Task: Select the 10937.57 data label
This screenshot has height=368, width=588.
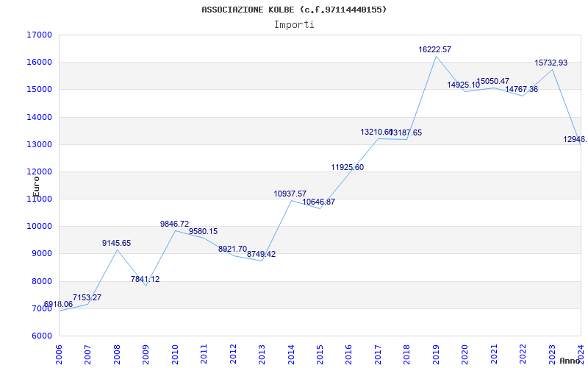Action: (290, 194)
